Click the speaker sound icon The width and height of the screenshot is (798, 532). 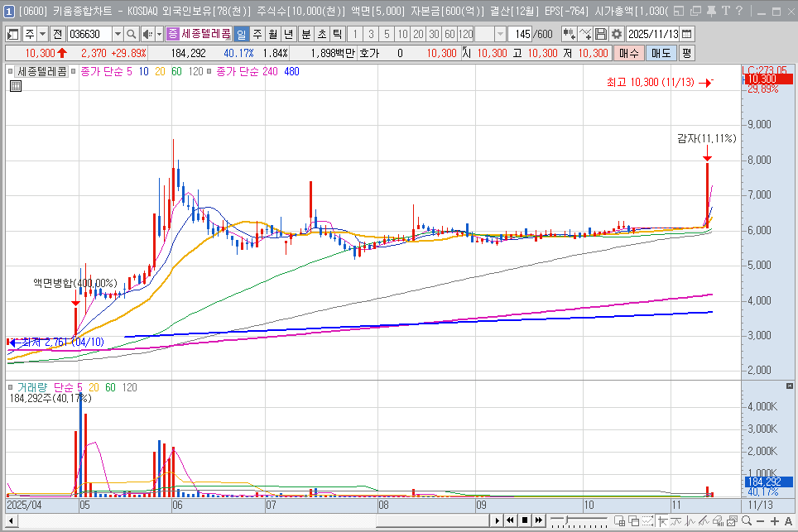147,34
